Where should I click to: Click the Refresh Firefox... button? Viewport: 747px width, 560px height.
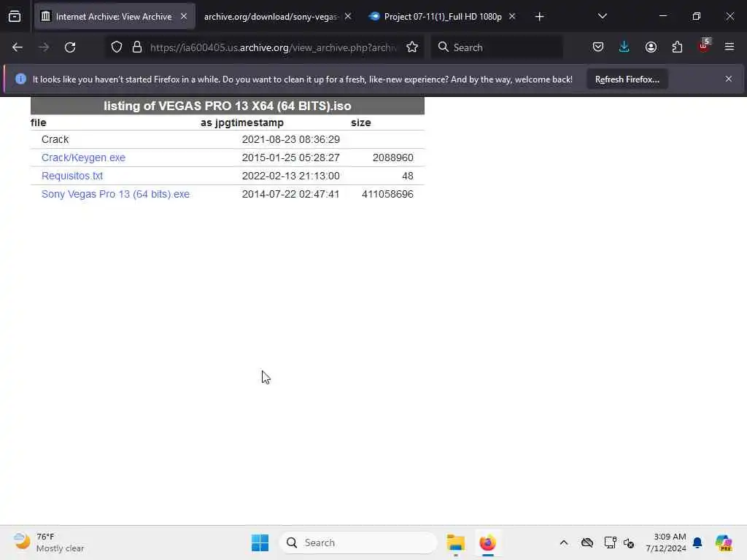click(627, 79)
